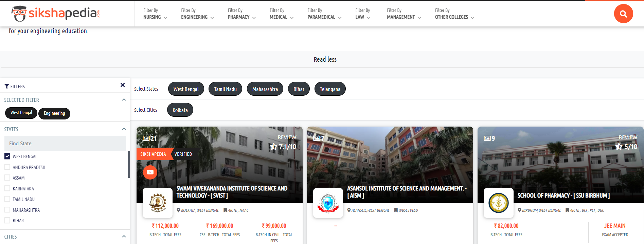The height and width of the screenshot is (244, 644).
Task: Click the Birbhum location pin icon
Action: tap(519, 210)
